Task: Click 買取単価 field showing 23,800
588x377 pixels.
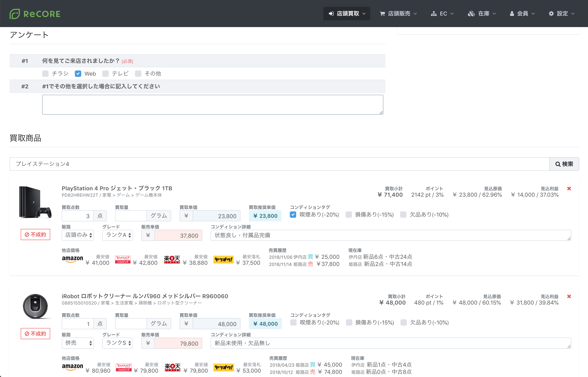Action: 216,216
